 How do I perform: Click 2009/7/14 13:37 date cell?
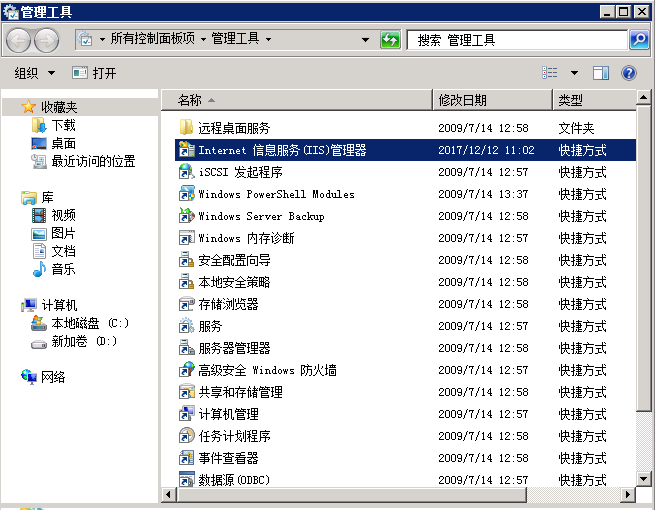(483, 194)
